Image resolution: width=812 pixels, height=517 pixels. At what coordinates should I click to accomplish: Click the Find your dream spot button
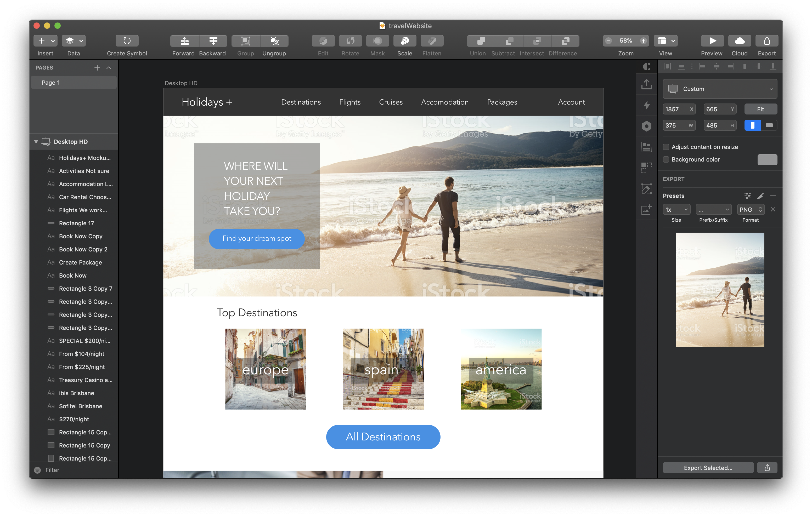pos(257,238)
